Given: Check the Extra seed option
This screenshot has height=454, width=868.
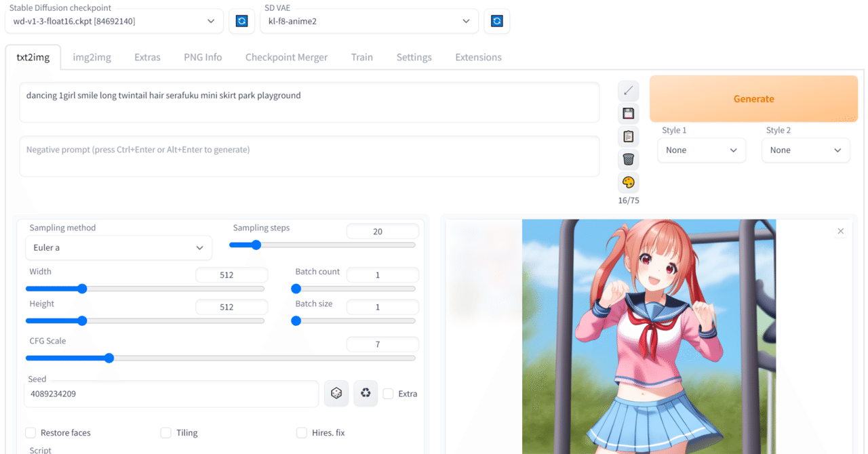Looking at the screenshot, I should click(387, 393).
